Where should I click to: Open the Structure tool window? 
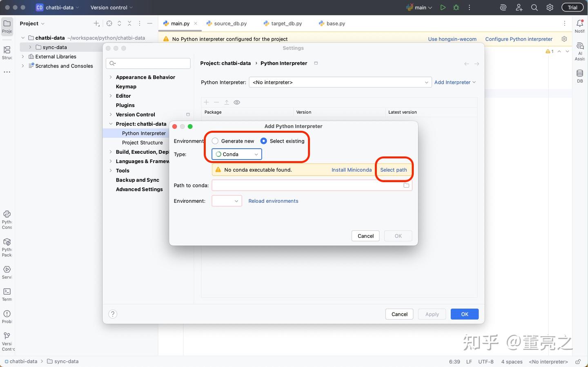7,52
